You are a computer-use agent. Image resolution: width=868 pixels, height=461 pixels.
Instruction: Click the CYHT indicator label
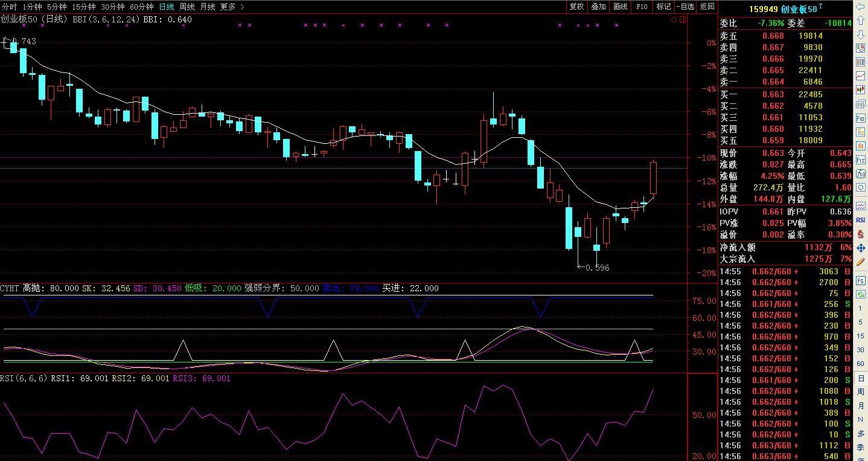[x=10, y=288]
